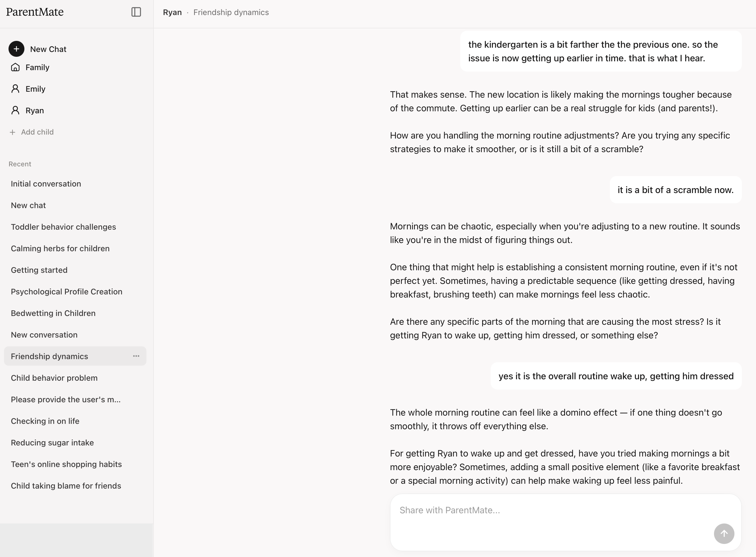Open the Reducing sugar intake chat
The height and width of the screenshot is (557, 756).
pyautogui.click(x=52, y=442)
